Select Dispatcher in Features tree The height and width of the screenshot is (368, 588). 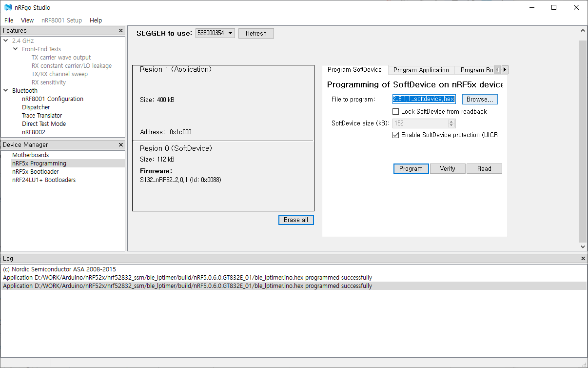point(36,107)
